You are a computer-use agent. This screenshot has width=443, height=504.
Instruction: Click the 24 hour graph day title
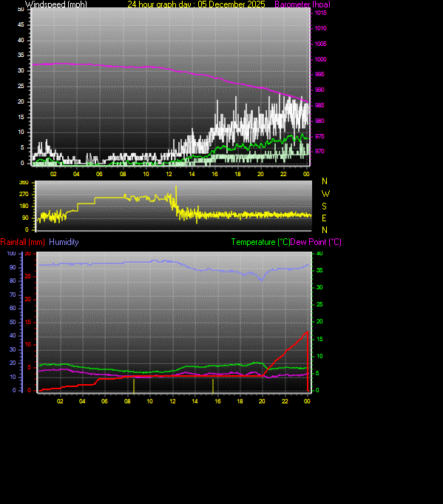coord(196,4)
